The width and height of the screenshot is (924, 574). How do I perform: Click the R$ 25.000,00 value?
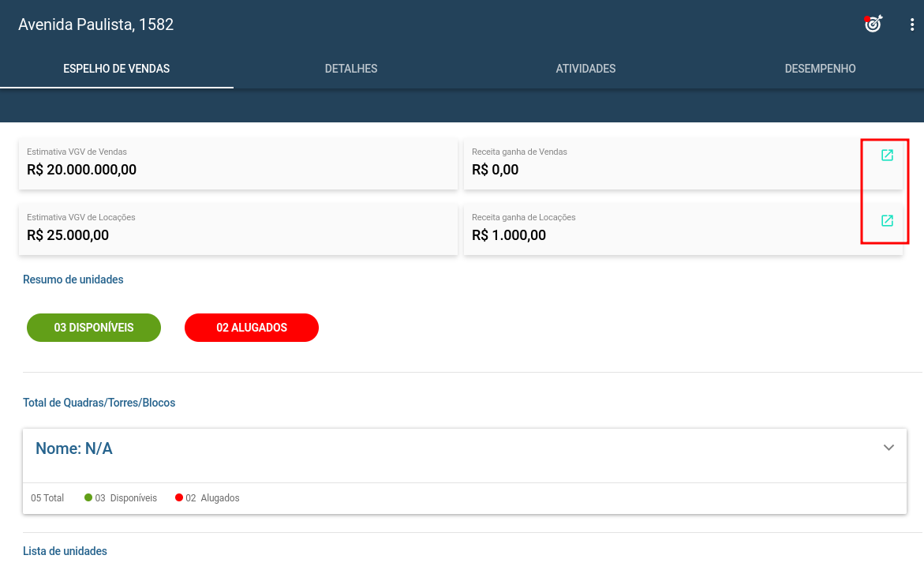coord(68,235)
